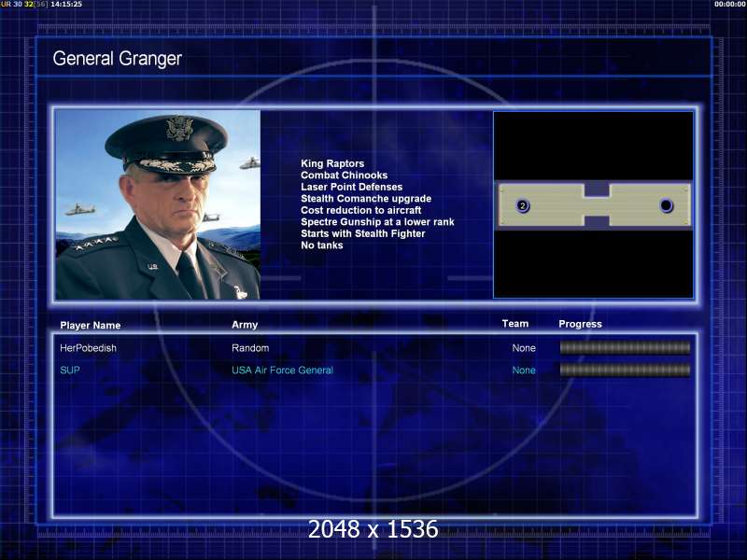Click General Granger's portrait image

(158, 204)
